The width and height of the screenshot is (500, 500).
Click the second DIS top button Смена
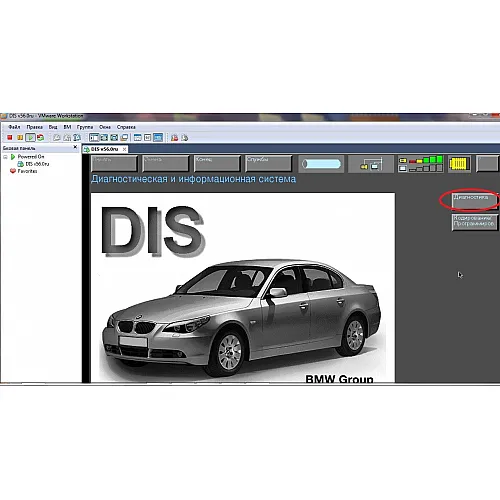point(165,163)
